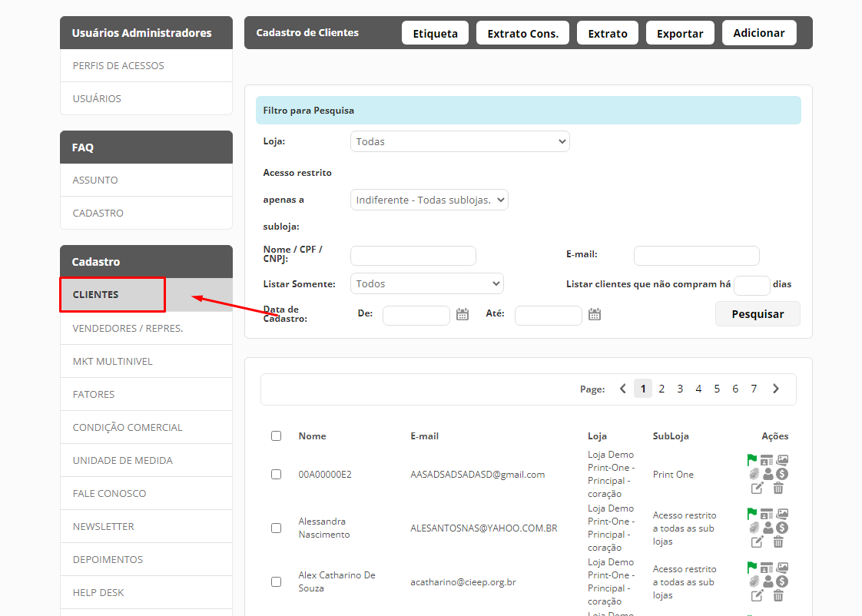The width and height of the screenshot is (862, 616).
Task: Open ASSUNTO under FAQ
Action: 146,180
